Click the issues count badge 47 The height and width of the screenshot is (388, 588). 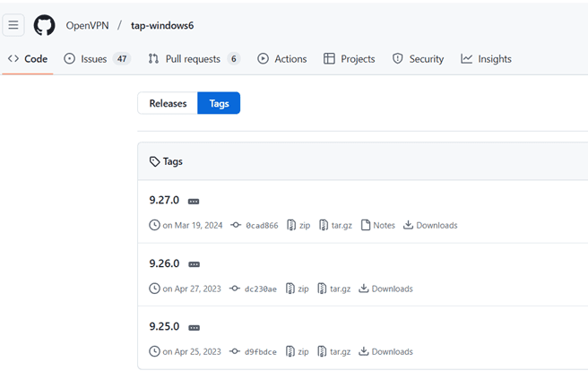click(122, 59)
